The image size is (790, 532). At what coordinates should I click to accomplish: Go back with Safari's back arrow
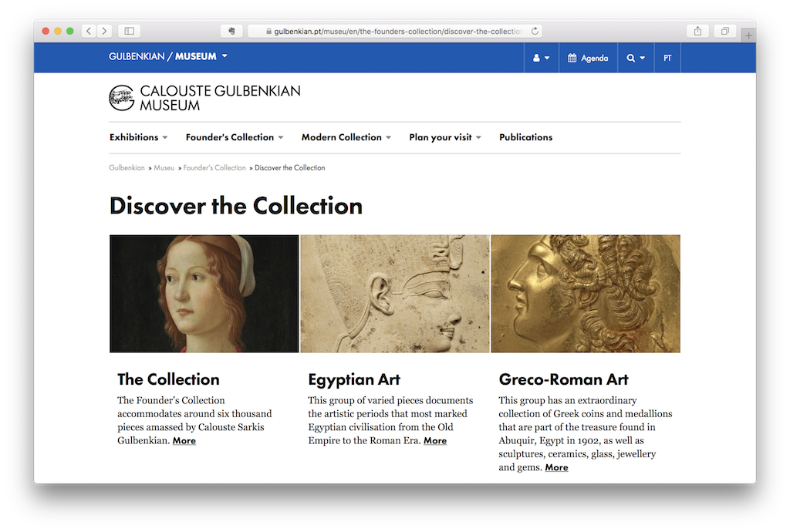tap(89, 31)
